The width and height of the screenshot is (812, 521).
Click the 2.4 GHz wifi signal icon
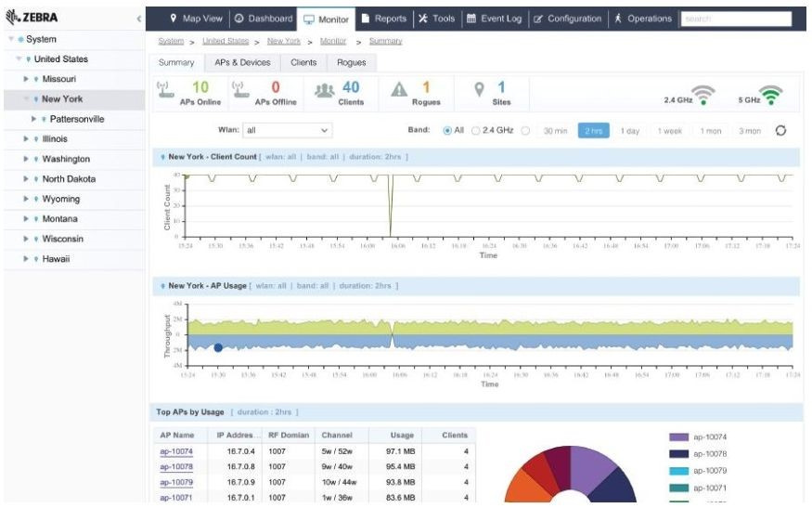703,96
